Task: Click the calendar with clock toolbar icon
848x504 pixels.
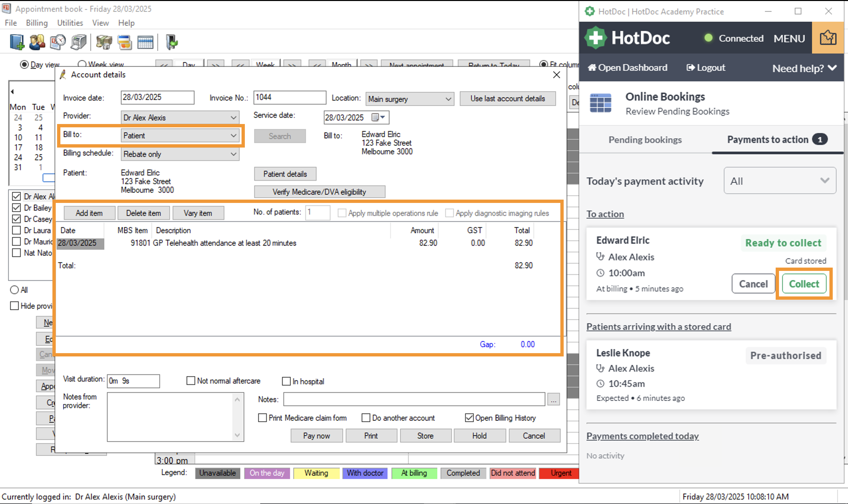Action: click(x=58, y=42)
